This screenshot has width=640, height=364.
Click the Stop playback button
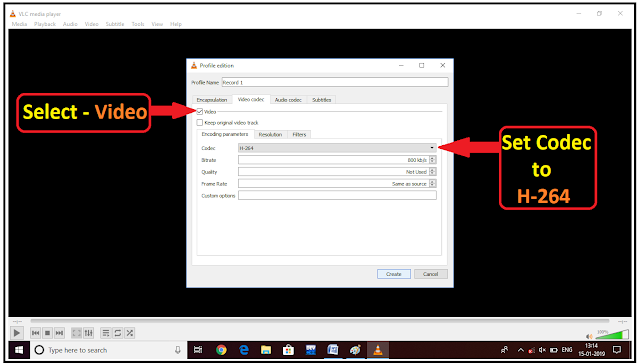coord(47,333)
